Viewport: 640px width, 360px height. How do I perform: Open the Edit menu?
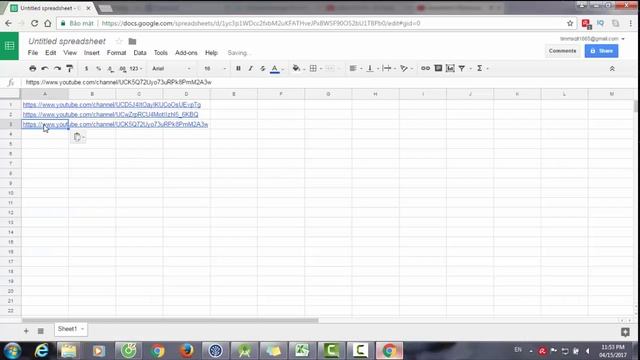(x=51, y=53)
